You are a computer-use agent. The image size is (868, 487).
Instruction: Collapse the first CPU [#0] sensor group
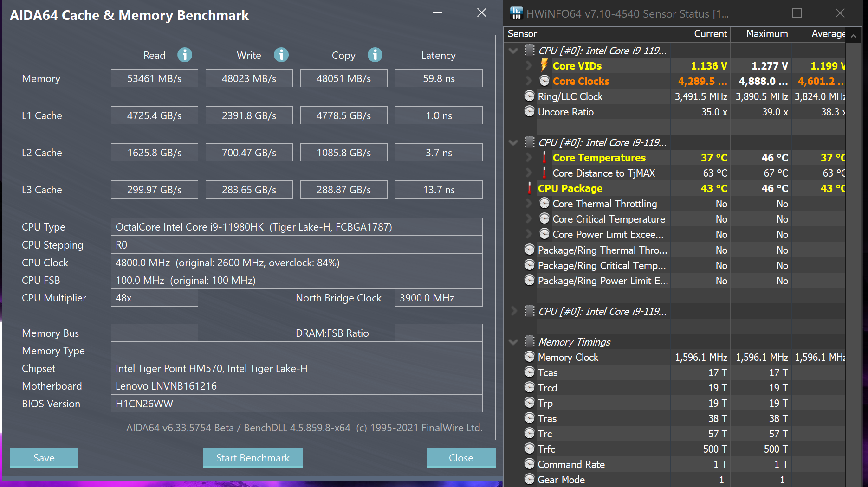point(513,51)
